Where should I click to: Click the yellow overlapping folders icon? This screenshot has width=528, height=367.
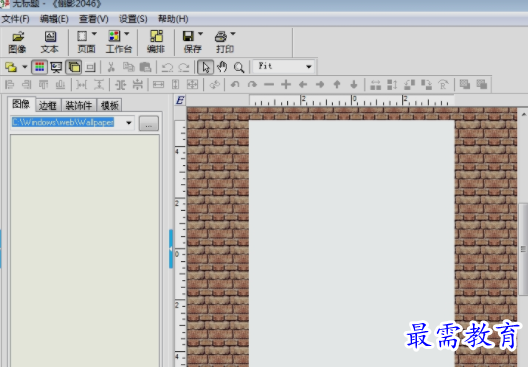click(x=11, y=67)
